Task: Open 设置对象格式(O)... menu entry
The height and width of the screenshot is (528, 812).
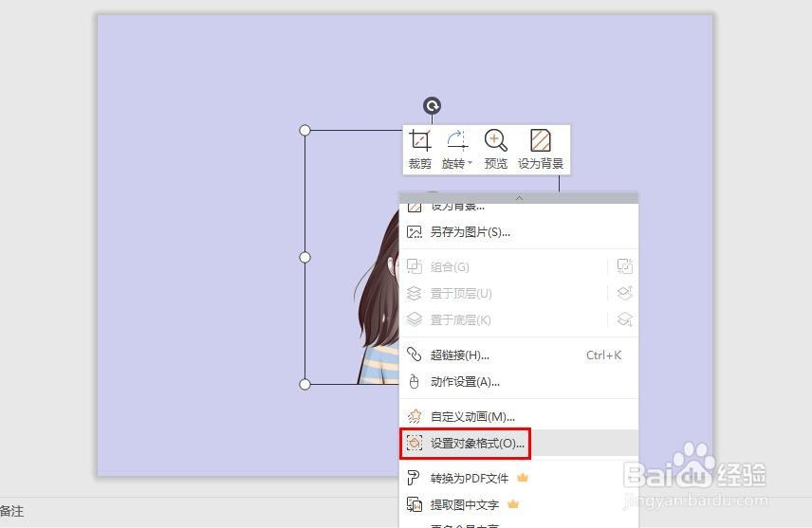Action: point(519,443)
